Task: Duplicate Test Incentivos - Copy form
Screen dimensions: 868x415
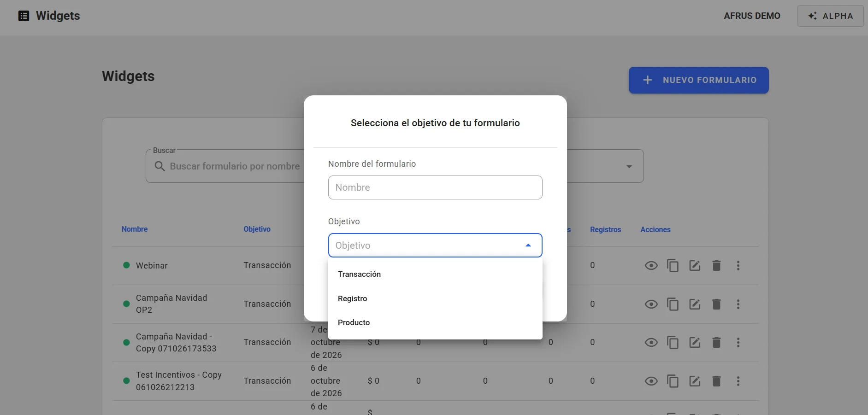Action: [673, 381]
